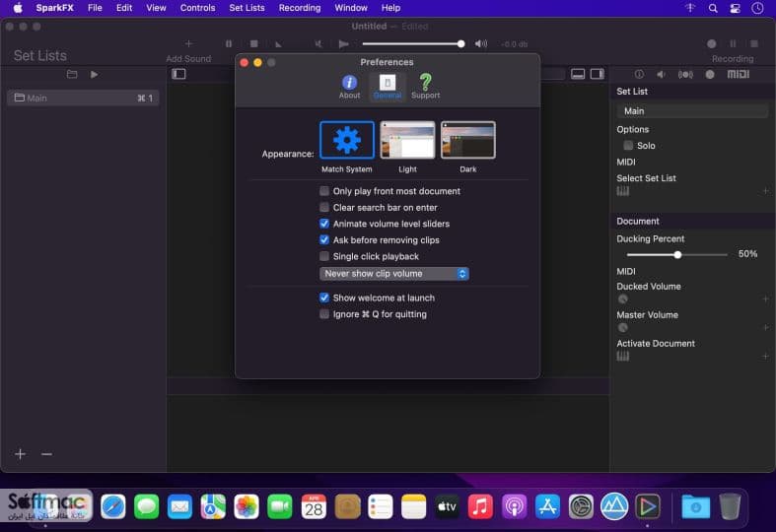The image size is (776, 532).
Task: Select Dark appearance thumbnail
Action: pos(468,140)
